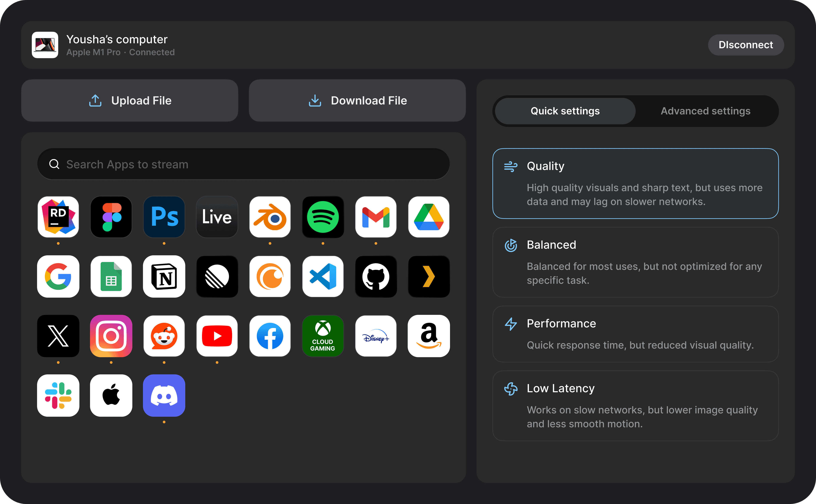Screen dimensions: 816x504
Task: Launch Blender from the app grid
Action: (x=270, y=217)
